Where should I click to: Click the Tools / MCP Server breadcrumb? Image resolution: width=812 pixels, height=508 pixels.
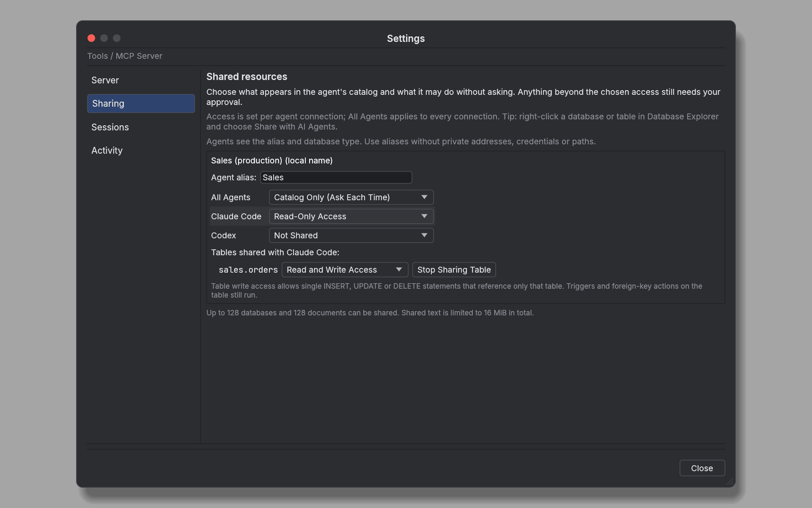[125, 56]
